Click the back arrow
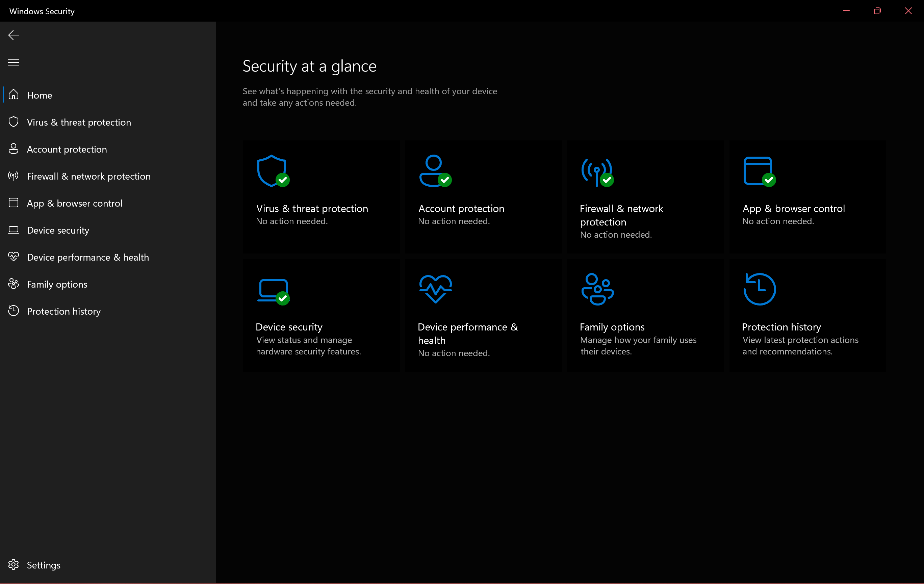 (x=14, y=35)
